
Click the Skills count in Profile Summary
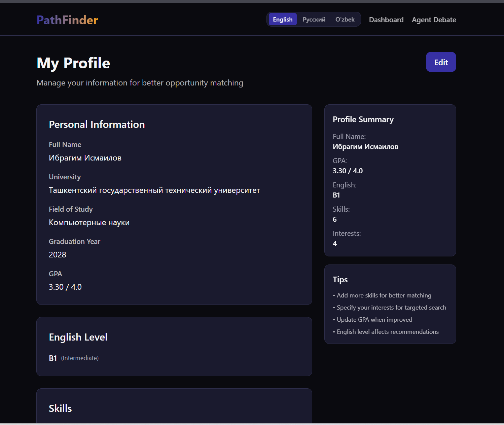click(335, 219)
